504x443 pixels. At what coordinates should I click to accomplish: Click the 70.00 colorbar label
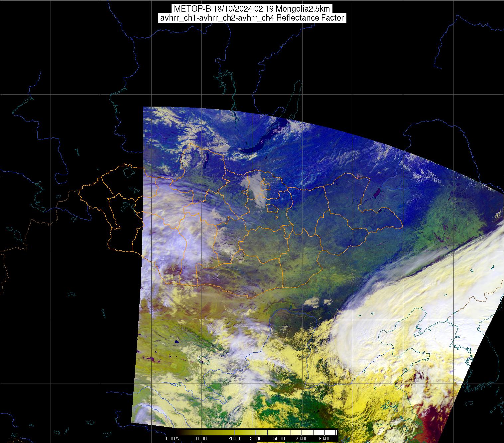point(301,438)
